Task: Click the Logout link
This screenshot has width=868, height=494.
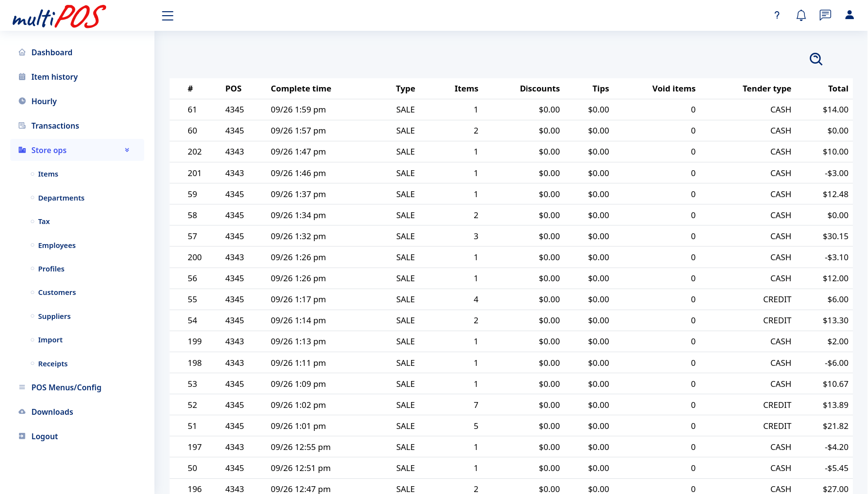Action: pyautogui.click(x=44, y=436)
